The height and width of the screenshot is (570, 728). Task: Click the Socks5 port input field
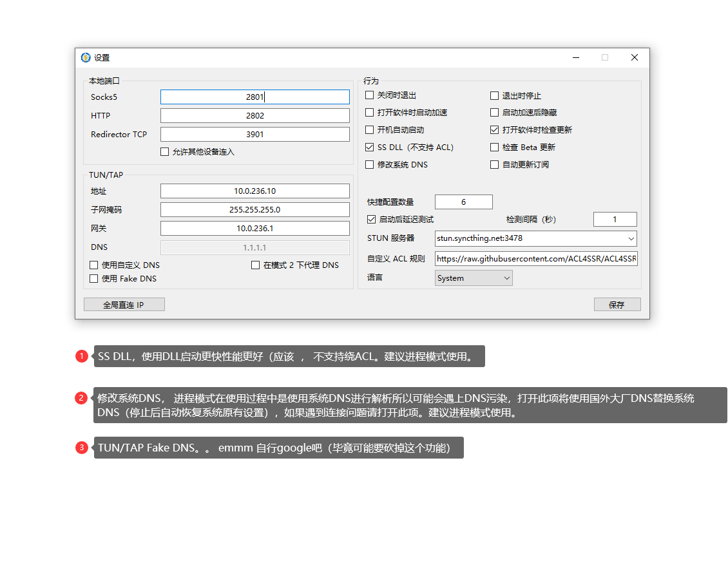pyautogui.click(x=254, y=97)
